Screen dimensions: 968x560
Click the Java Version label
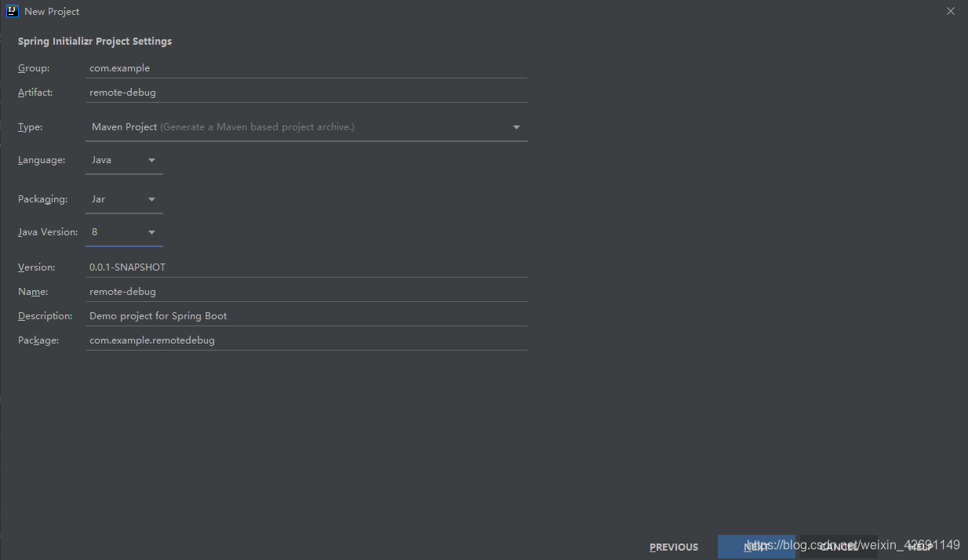pyautogui.click(x=48, y=232)
